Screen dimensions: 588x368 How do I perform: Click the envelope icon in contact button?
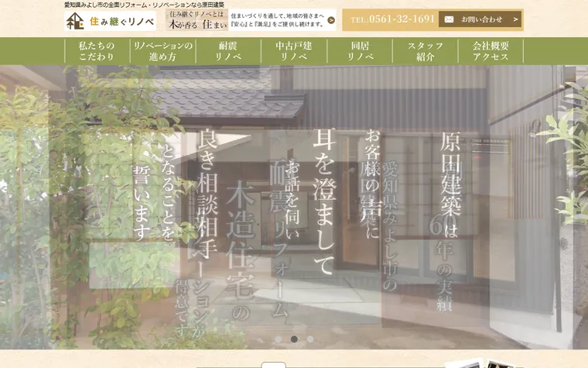tap(449, 19)
